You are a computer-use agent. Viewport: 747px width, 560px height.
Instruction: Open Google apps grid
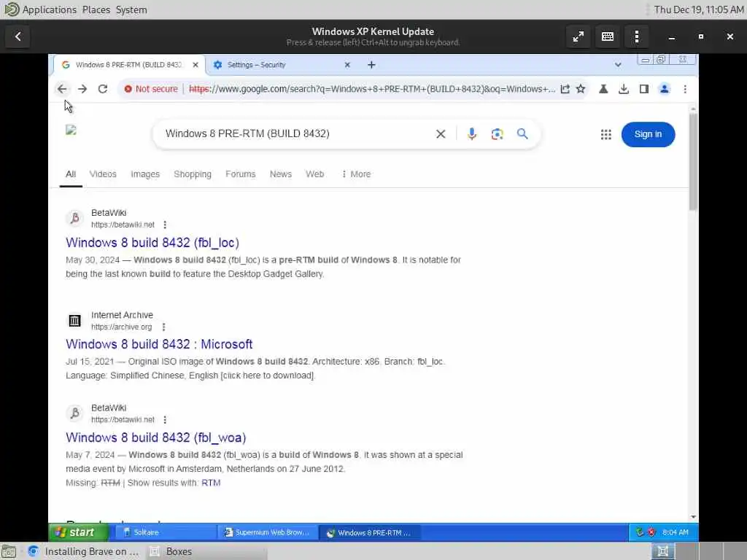pyautogui.click(x=606, y=135)
